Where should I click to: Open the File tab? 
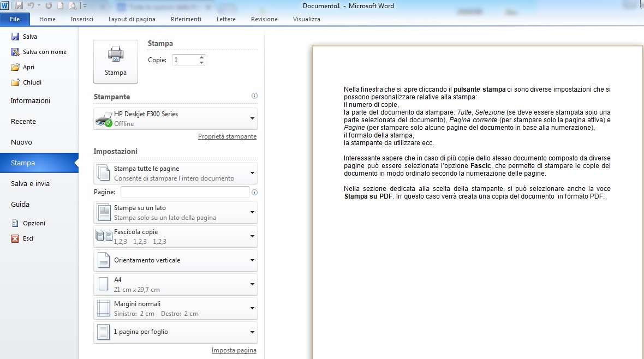(15, 19)
